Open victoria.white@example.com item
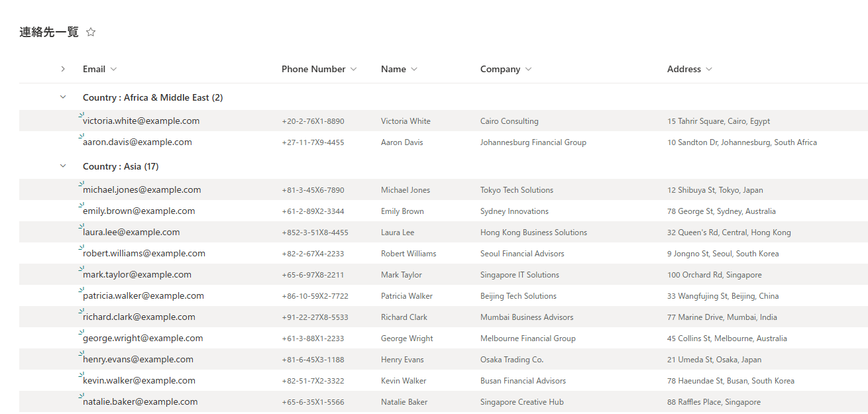The height and width of the screenshot is (414, 868). [x=141, y=121]
